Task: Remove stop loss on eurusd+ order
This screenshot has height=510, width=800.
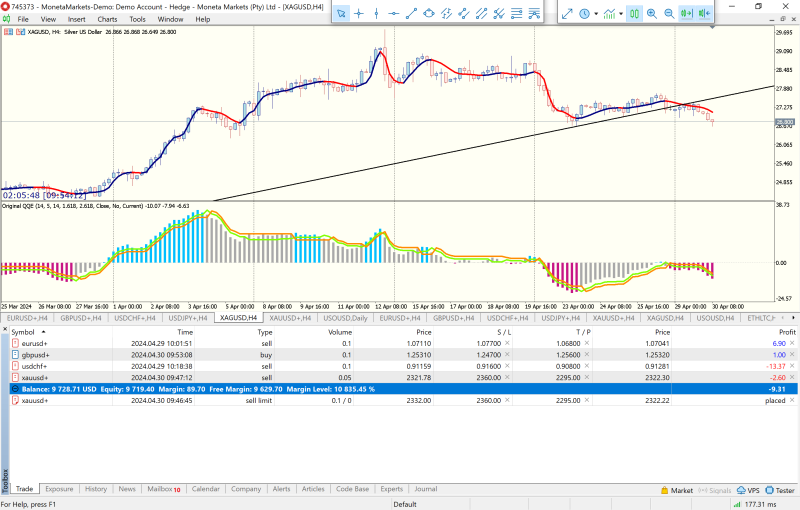Action: pos(507,343)
